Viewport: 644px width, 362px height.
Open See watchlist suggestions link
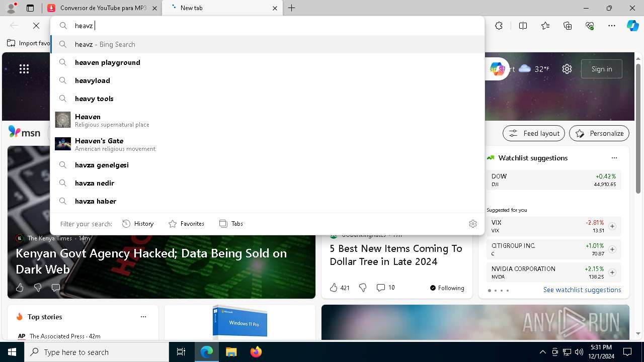(582, 290)
